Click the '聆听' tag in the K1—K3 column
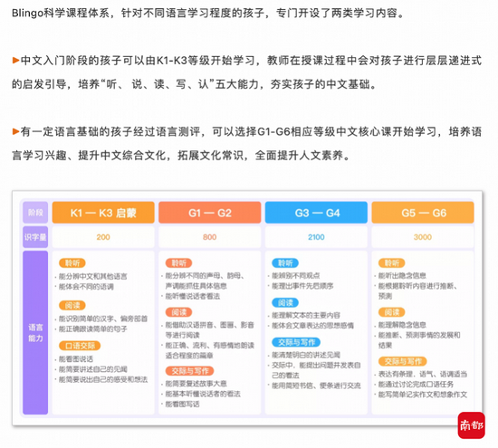This screenshot has height=448, width=498. coord(72,262)
